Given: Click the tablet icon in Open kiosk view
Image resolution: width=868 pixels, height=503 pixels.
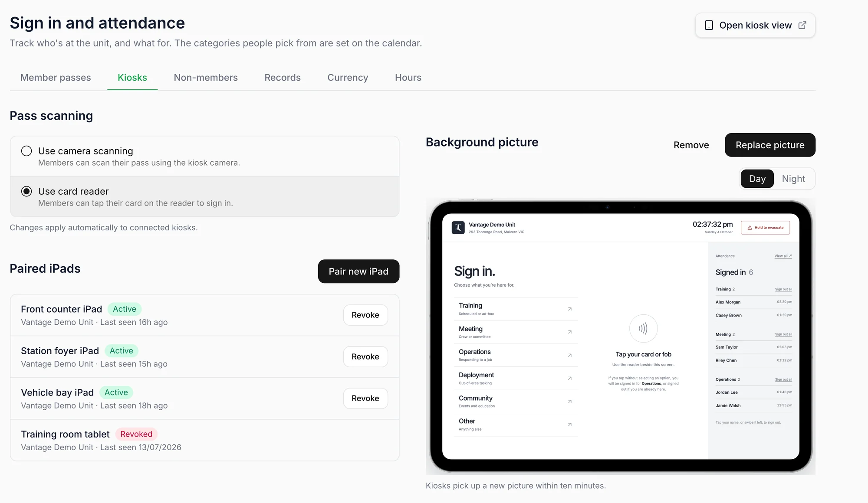Looking at the screenshot, I should [709, 26].
